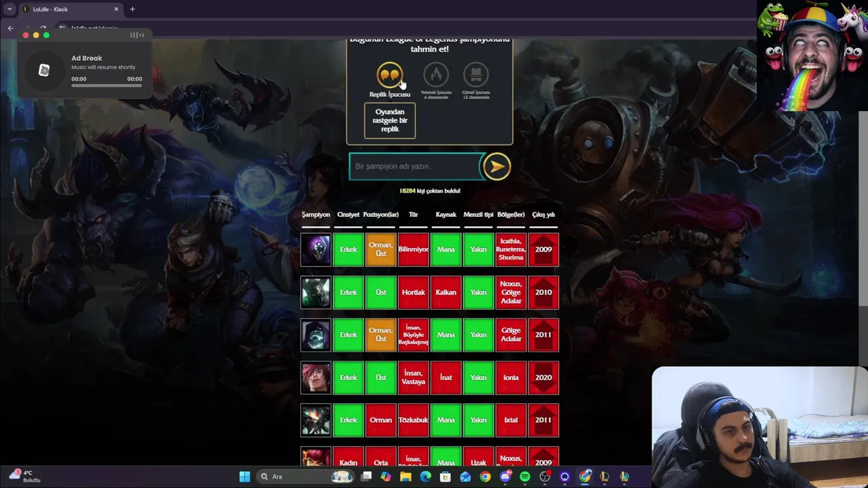Go back using the browser back arrow

(10, 28)
